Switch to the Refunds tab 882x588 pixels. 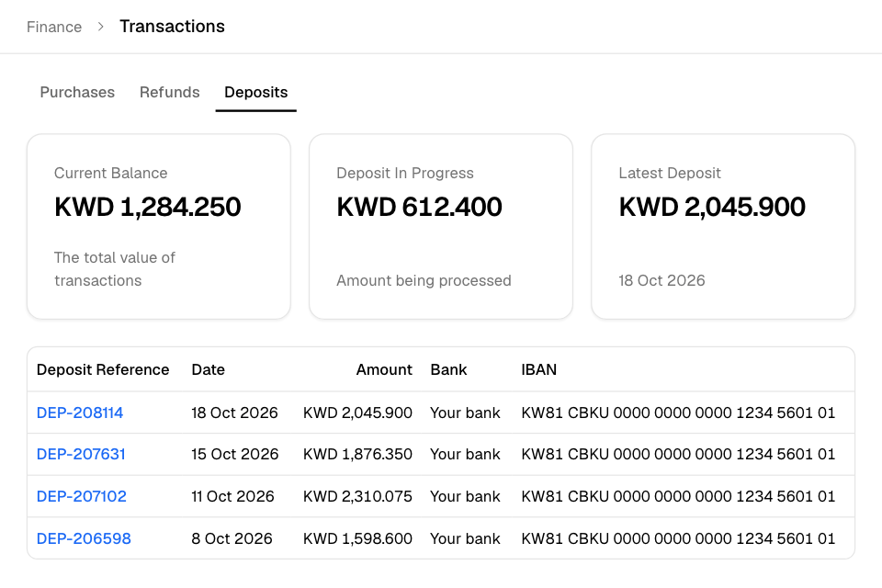(169, 92)
